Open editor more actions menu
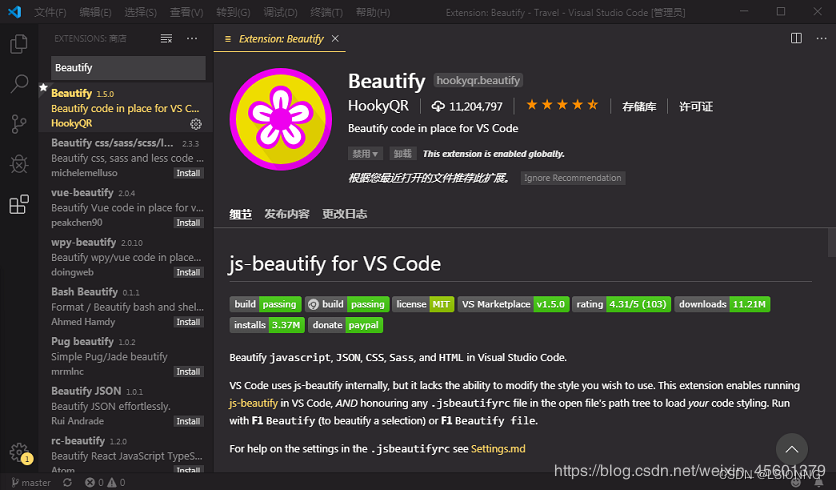Image resolution: width=836 pixels, height=490 pixels. tap(821, 38)
